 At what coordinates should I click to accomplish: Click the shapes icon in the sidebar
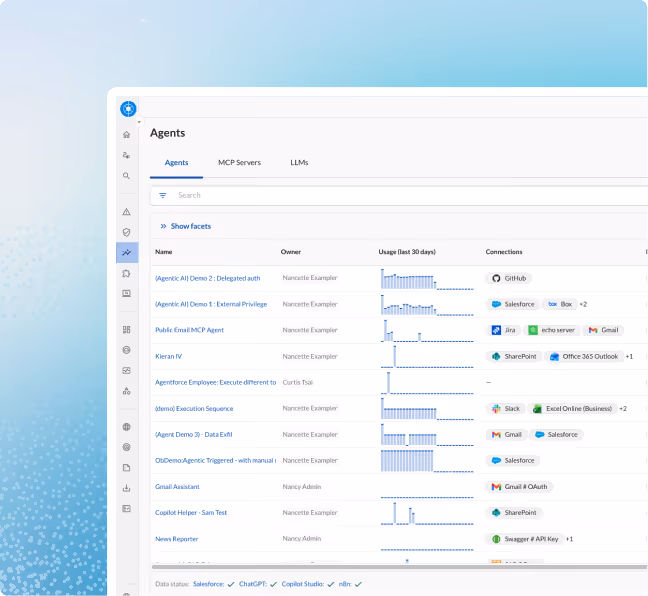(x=126, y=391)
